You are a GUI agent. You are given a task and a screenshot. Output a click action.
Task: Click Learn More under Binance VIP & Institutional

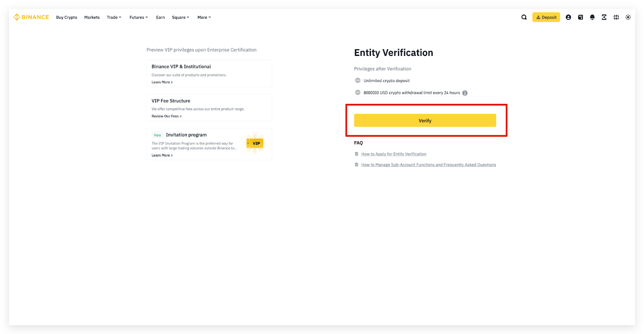tap(162, 82)
